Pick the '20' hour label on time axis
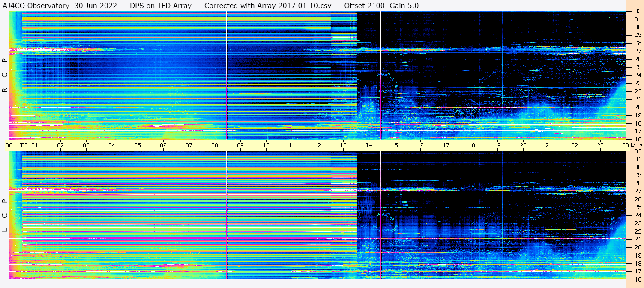Image resolution: width=644 pixels, height=288 pixels. 523,145
